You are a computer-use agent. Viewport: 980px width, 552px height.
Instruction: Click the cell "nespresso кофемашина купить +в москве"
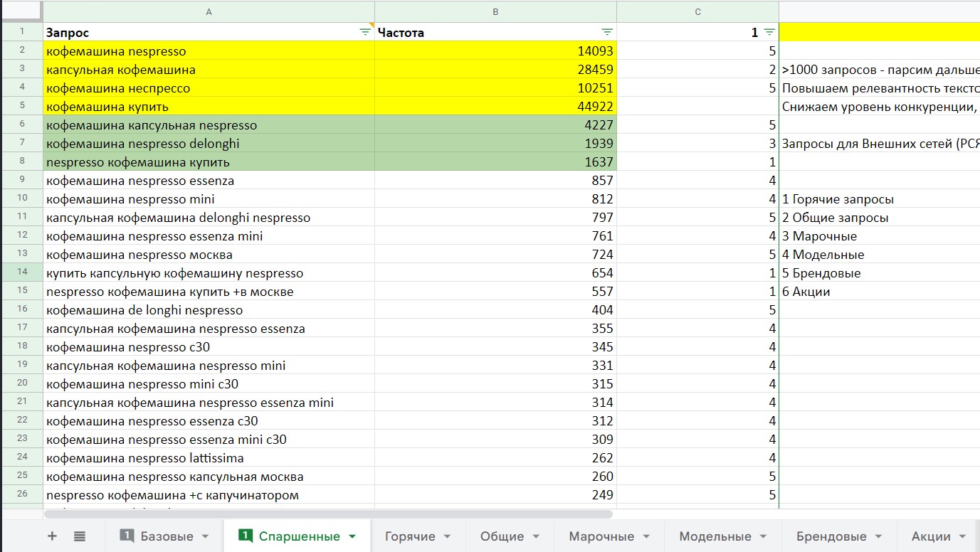(x=209, y=292)
